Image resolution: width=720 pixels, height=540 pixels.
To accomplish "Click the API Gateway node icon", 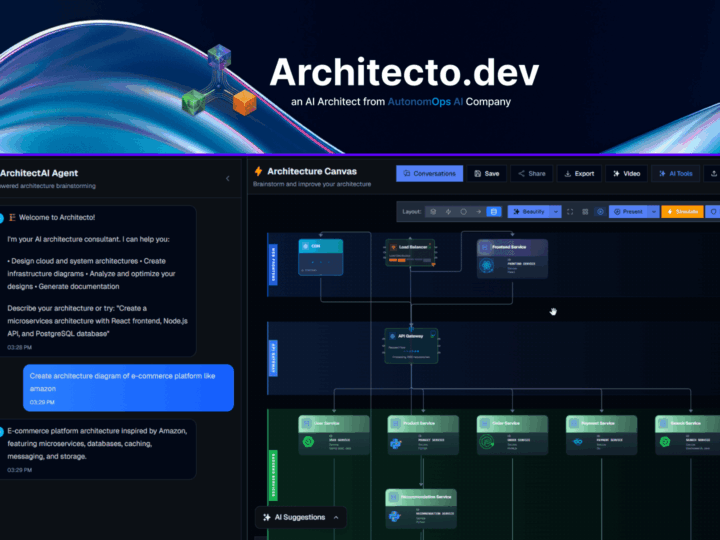I will [392, 336].
